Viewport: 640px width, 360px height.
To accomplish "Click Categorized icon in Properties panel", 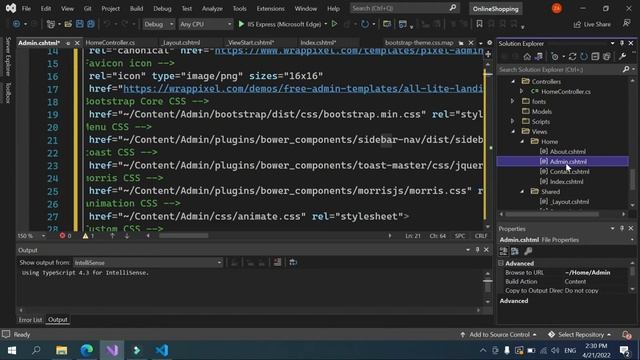I will point(504,251).
